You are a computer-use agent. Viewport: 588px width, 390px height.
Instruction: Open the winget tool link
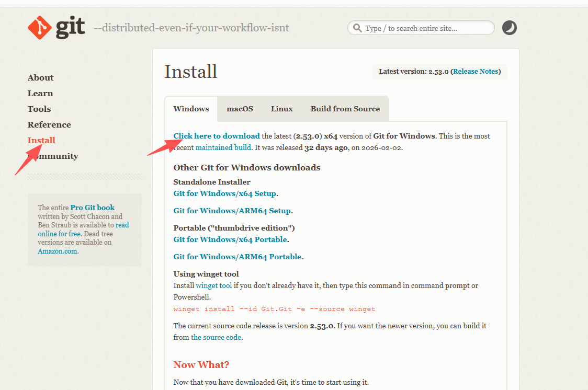pos(214,286)
